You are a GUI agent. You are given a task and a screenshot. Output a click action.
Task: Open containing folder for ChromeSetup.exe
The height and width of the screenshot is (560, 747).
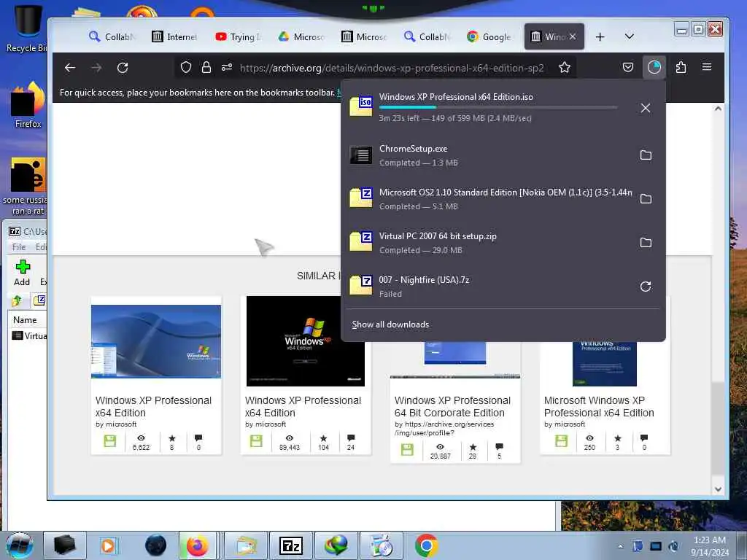tap(646, 155)
